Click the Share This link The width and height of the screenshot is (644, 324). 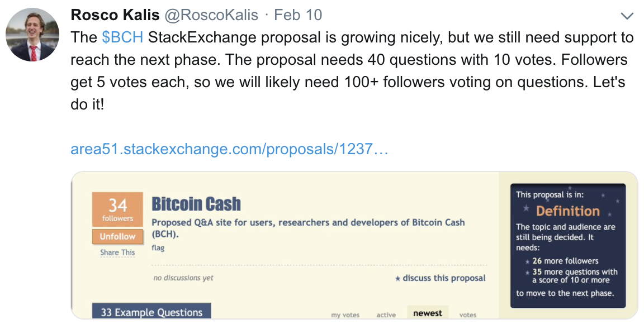point(117,252)
